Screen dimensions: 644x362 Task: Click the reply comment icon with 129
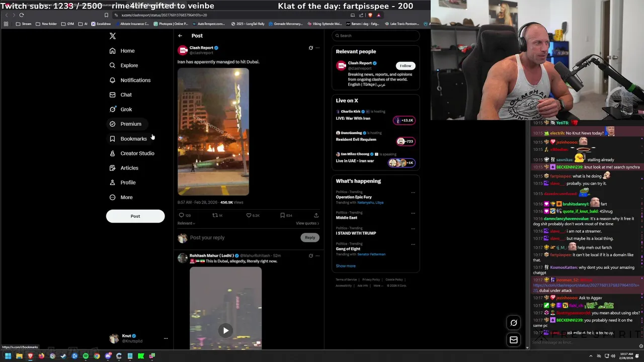pyautogui.click(x=182, y=215)
